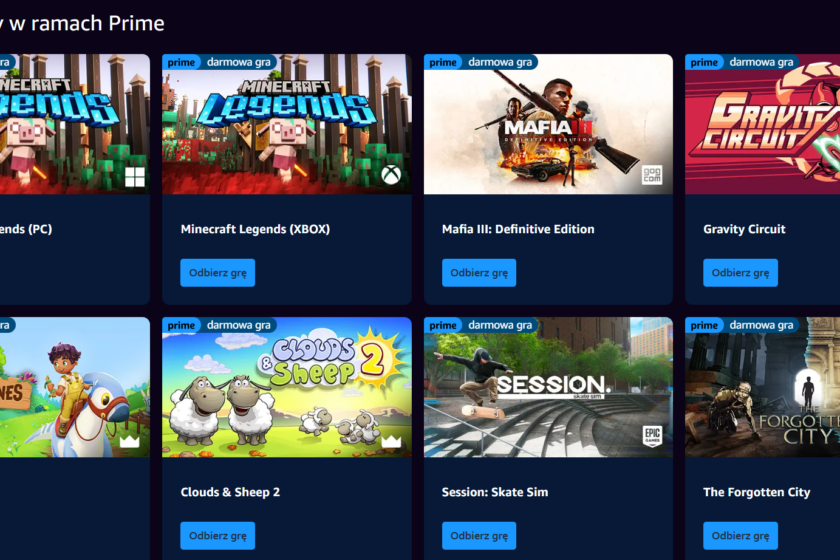Open the Session skate sim cover image
The image size is (840, 560).
coord(548,387)
